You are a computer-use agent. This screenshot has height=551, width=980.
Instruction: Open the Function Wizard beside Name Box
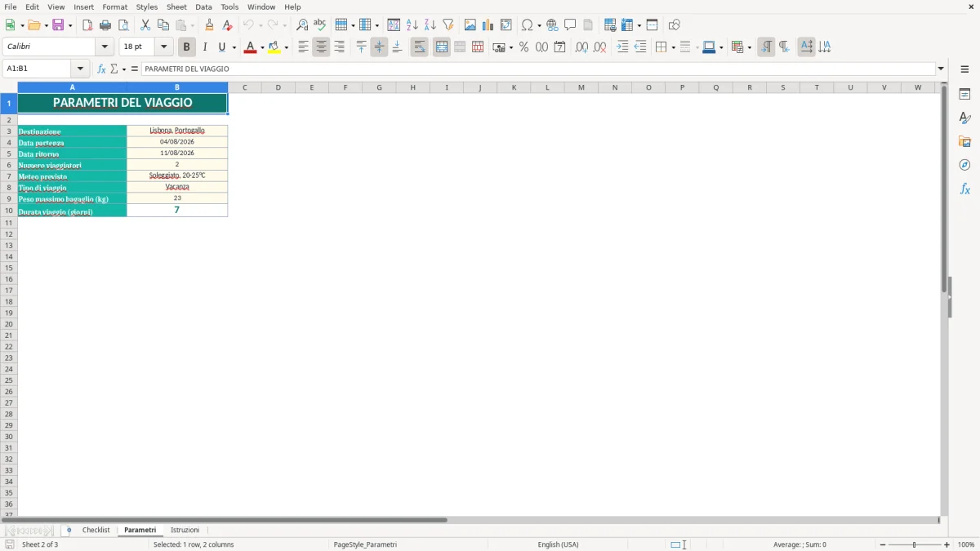(101, 69)
